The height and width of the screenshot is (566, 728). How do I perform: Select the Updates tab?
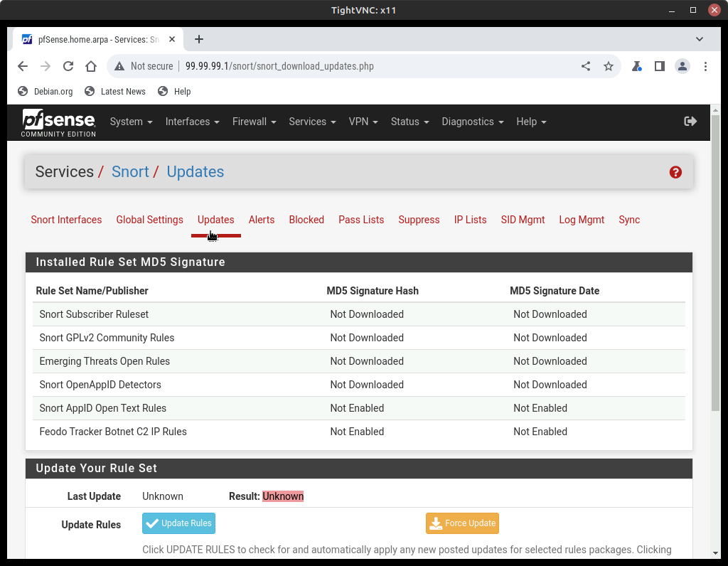click(216, 220)
